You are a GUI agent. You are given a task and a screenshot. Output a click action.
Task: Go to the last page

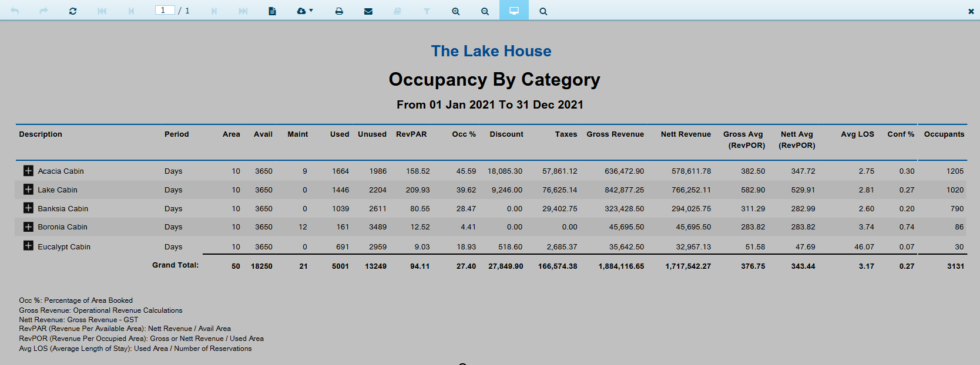pos(243,11)
